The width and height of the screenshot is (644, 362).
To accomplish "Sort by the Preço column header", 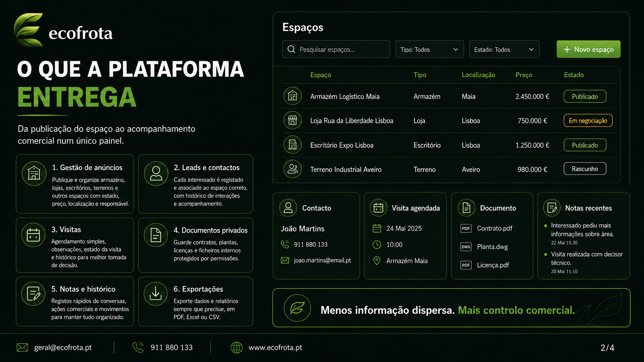I will click(x=524, y=75).
